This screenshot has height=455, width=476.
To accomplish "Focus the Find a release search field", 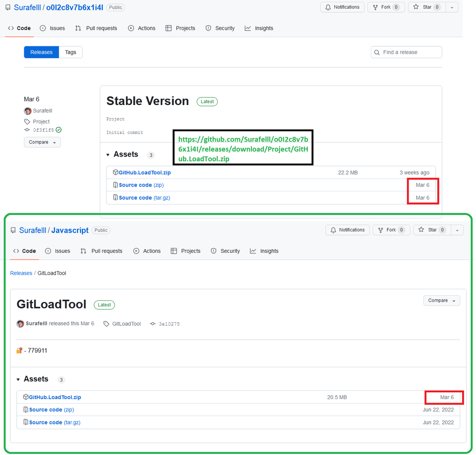I will [x=407, y=52].
